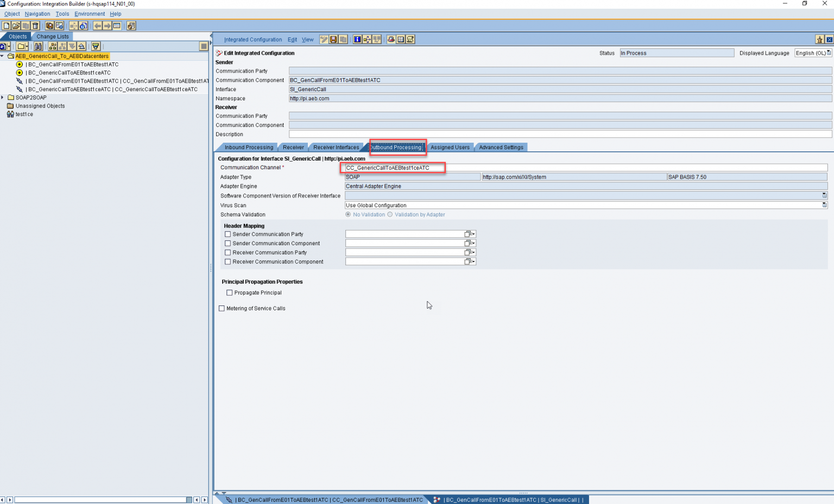Delete the selected object
The width and height of the screenshot is (834, 504).
click(x=35, y=25)
